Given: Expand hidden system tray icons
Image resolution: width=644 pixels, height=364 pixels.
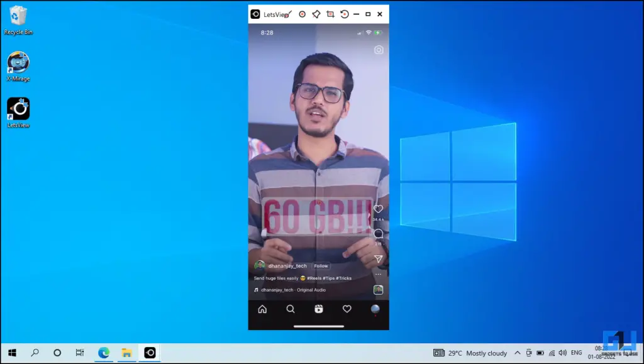Looking at the screenshot, I should [x=517, y=353].
